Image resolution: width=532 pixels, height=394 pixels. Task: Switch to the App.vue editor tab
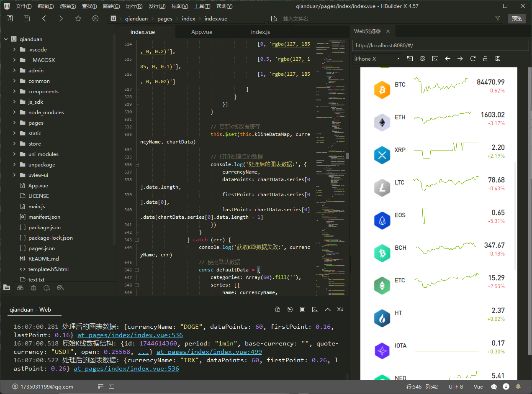202,32
